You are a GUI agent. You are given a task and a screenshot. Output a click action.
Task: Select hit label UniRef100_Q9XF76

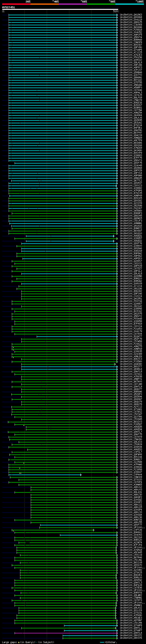click(x=131, y=243)
